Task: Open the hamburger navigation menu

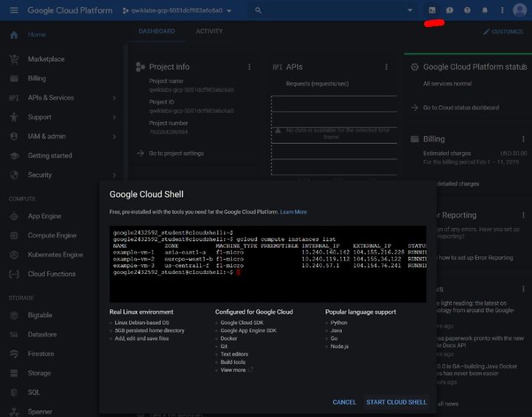Action: [14, 10]
